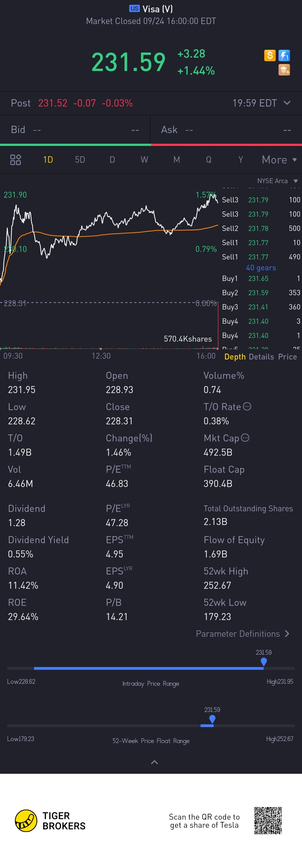302x868 pixels.
Task: Select the 1D chart tab
Action: click(x=48, y=159)
